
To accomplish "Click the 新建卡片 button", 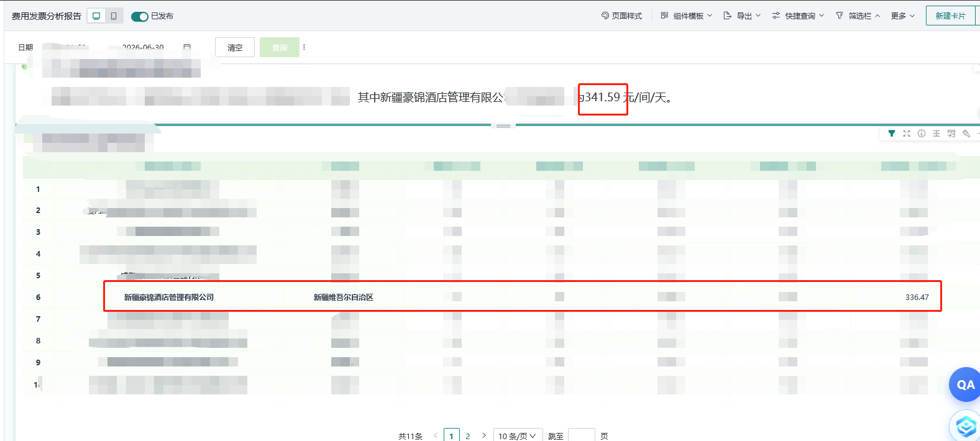I will 951,16.
